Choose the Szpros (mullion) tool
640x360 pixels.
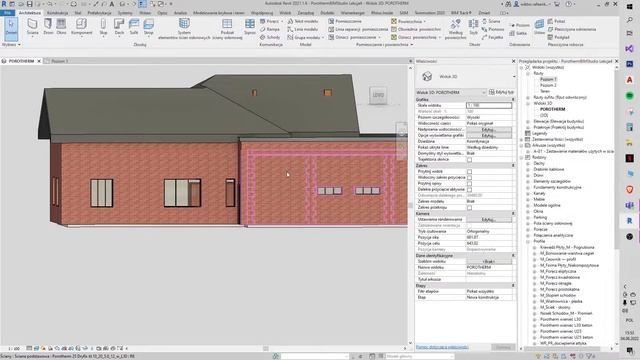pos(250,27)
